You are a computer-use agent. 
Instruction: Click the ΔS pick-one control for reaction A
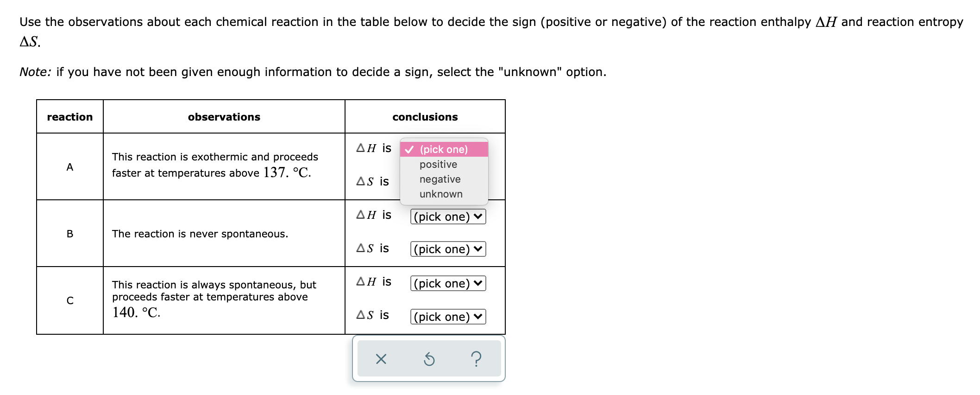[x=447, y=182]
